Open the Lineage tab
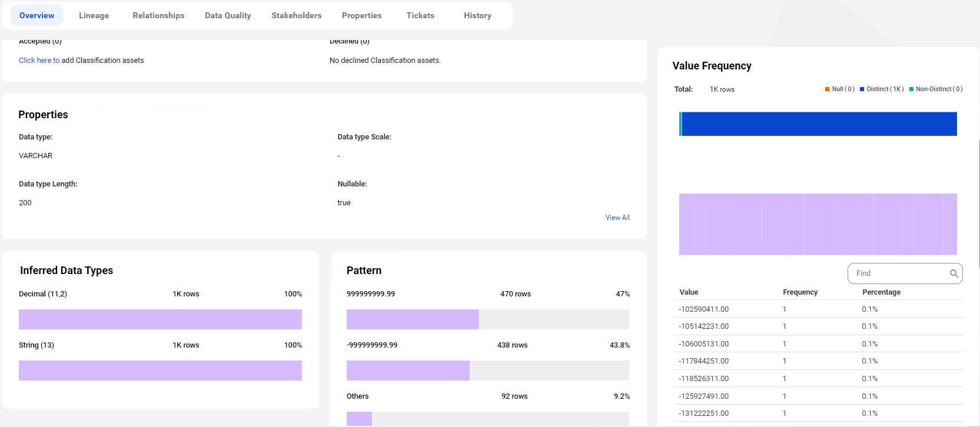The image size is (980, 427). click(x=94, y=15)
